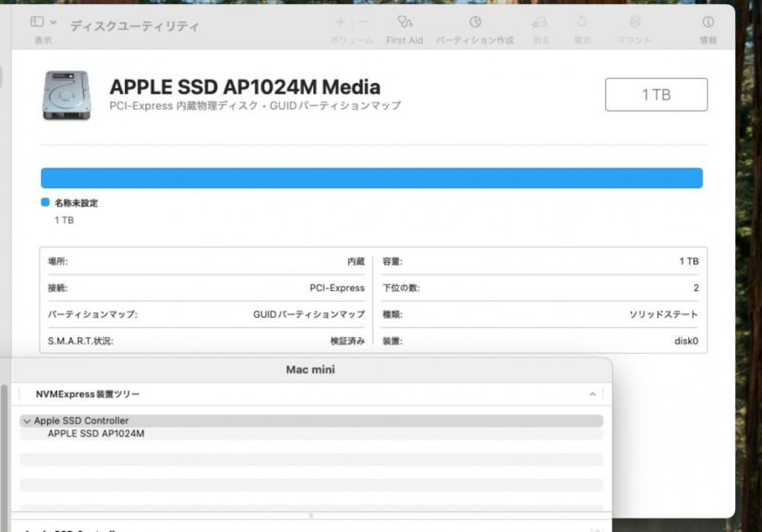Remove a volume with minus icon
The image size is (762, 532).
pyautogui.click(x=363, y=22)
